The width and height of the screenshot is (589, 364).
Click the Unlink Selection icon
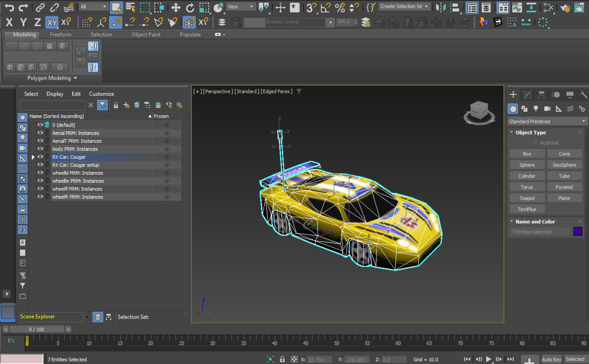click(54, 7)
